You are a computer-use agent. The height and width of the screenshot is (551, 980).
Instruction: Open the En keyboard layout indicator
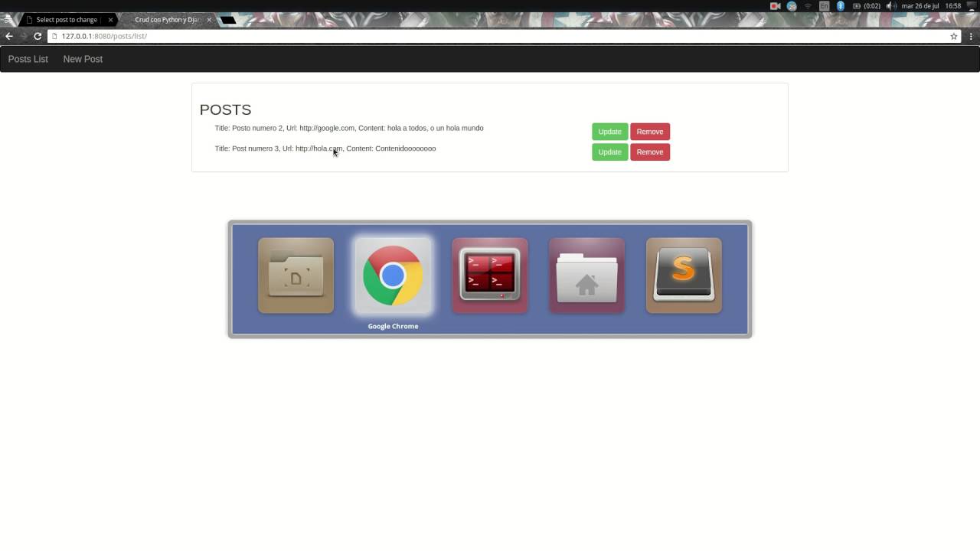tap(824, 6)
